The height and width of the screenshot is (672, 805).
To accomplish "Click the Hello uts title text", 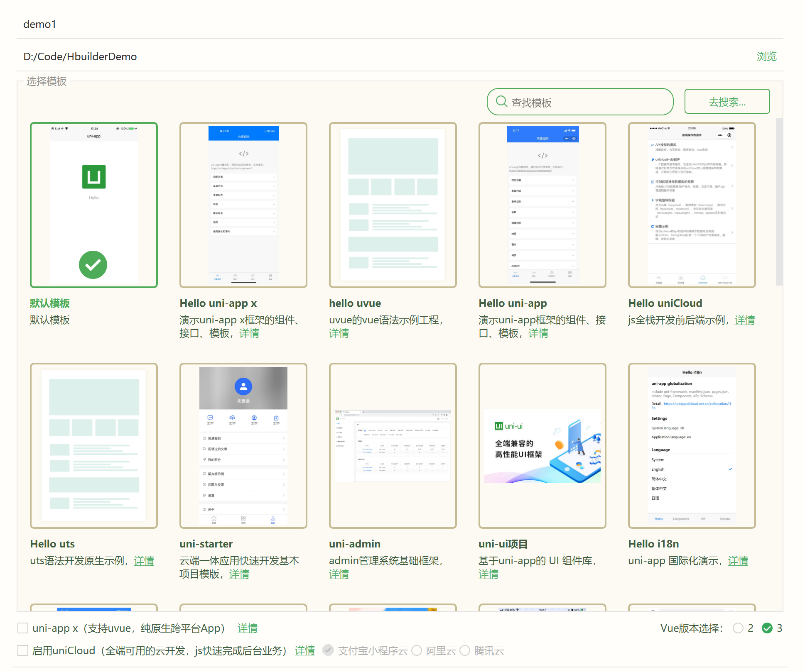I will pos(52,544).
